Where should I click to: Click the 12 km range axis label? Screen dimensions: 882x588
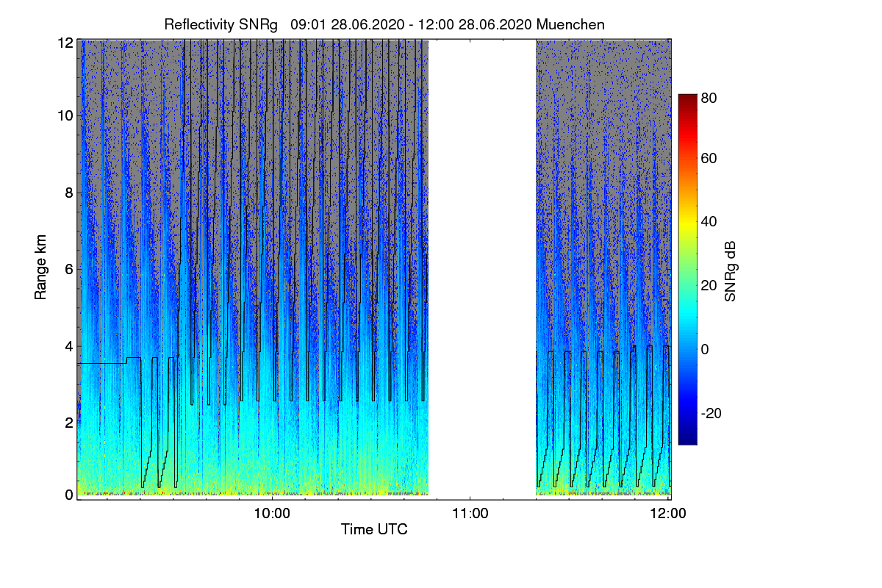coord(64,43)
